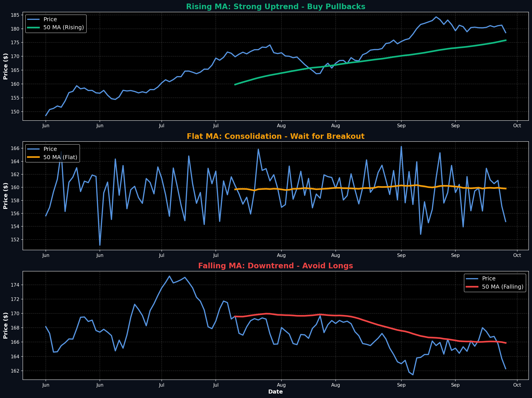Click the 'Date' axis label
Screen dimensions: 532x398
coord(276,392)
